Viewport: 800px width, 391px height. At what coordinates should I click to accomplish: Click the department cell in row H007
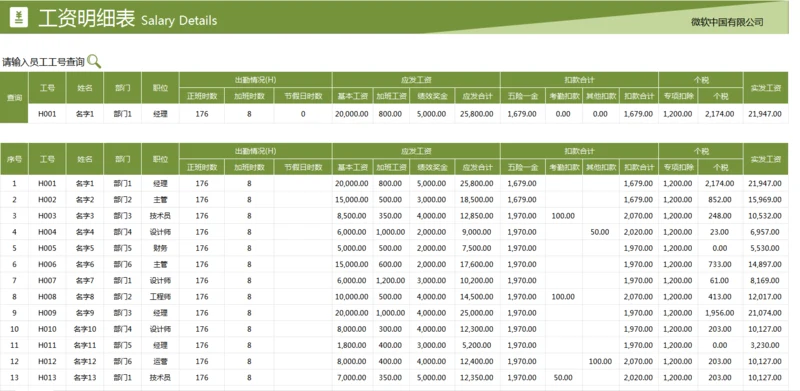122,281
